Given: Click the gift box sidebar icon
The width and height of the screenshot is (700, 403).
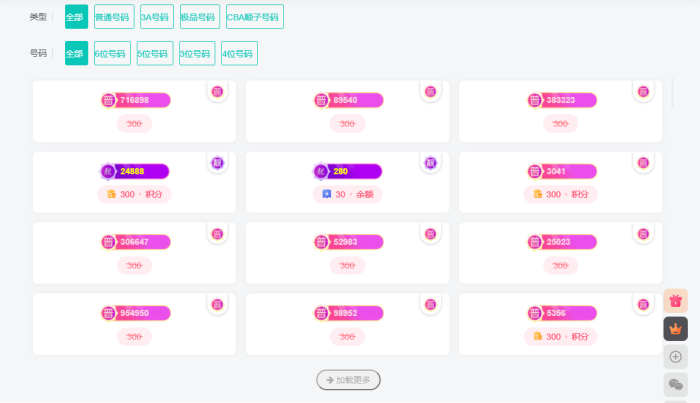Looking at the screenshot, I should 675,300.
